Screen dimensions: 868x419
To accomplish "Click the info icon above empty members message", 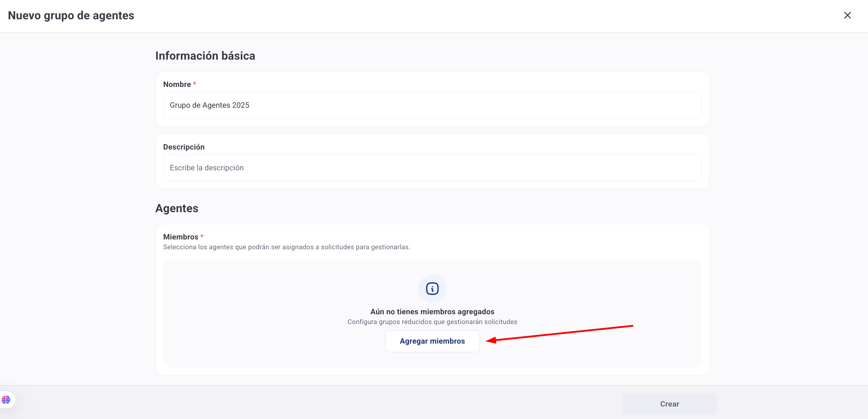I will point(432,288).
